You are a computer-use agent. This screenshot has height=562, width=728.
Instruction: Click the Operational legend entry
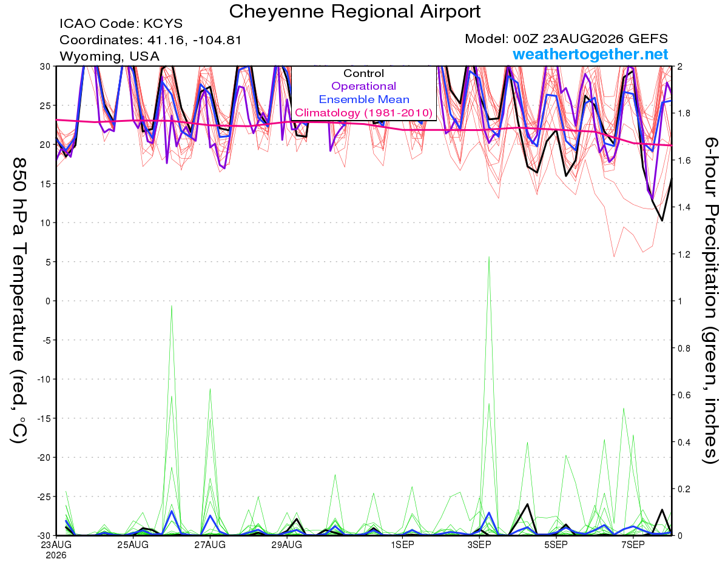point(363,86)
